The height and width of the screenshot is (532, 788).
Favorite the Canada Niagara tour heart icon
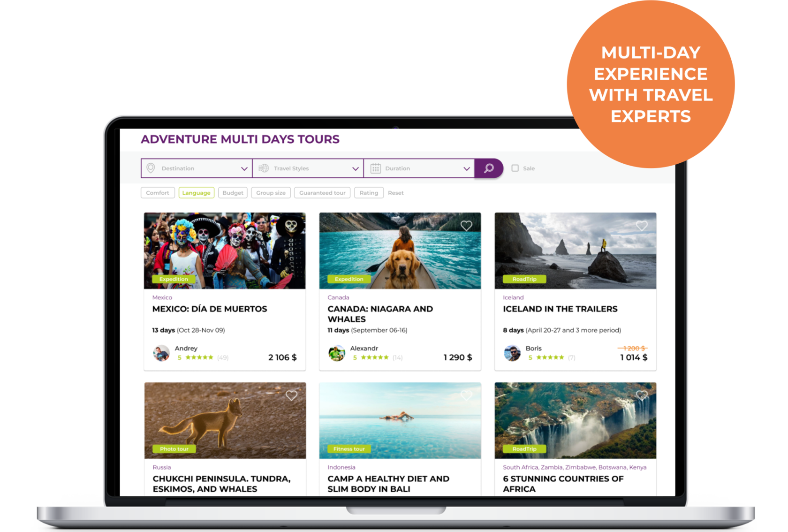(x=466, y=226)
